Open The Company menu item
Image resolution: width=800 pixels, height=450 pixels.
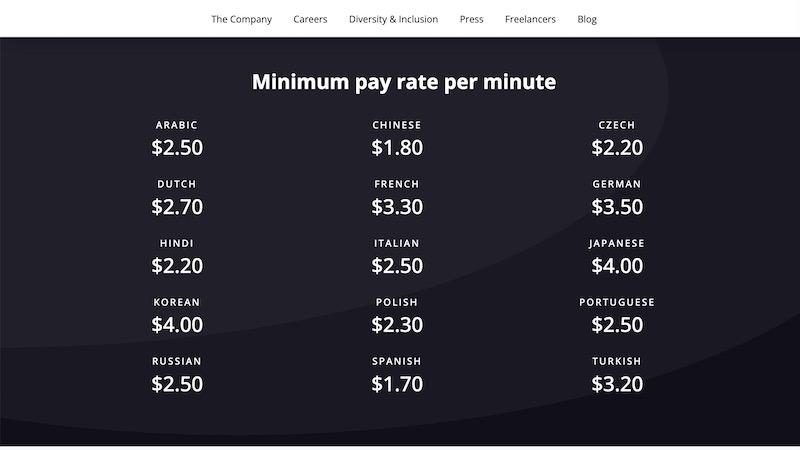[241, 19]
